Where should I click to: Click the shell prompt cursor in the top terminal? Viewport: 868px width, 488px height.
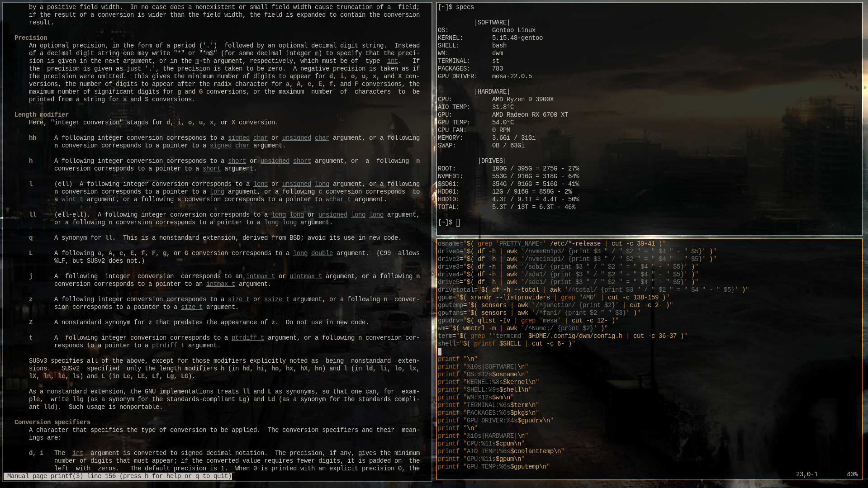[458, 223]
